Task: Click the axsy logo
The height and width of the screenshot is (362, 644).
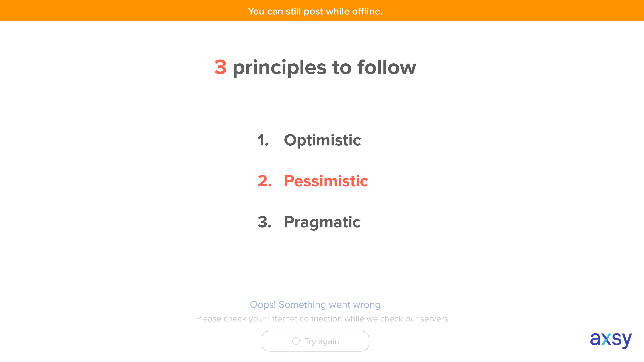Action: pyautogui.click(x=611, y=340)
